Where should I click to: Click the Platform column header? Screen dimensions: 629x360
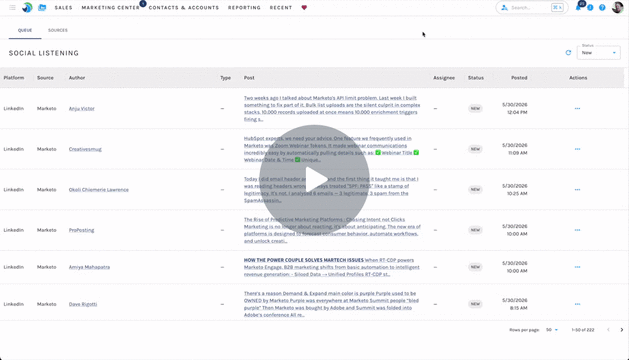pos(14,78)
